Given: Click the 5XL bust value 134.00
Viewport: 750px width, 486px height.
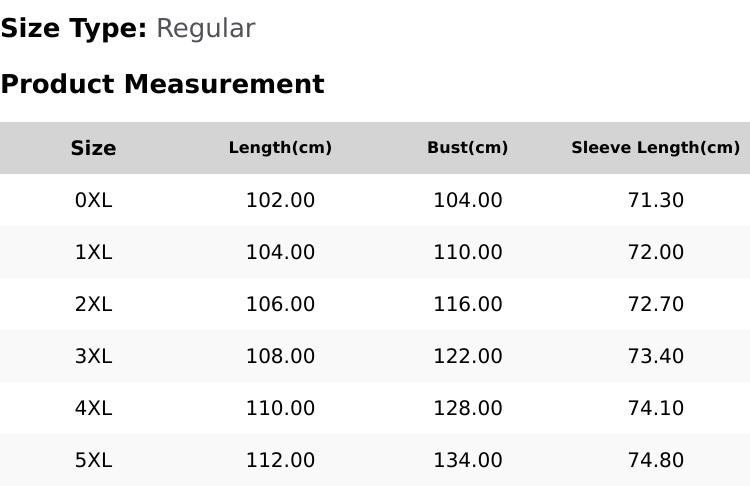Looking at the screenshot, I should (468, 461).
